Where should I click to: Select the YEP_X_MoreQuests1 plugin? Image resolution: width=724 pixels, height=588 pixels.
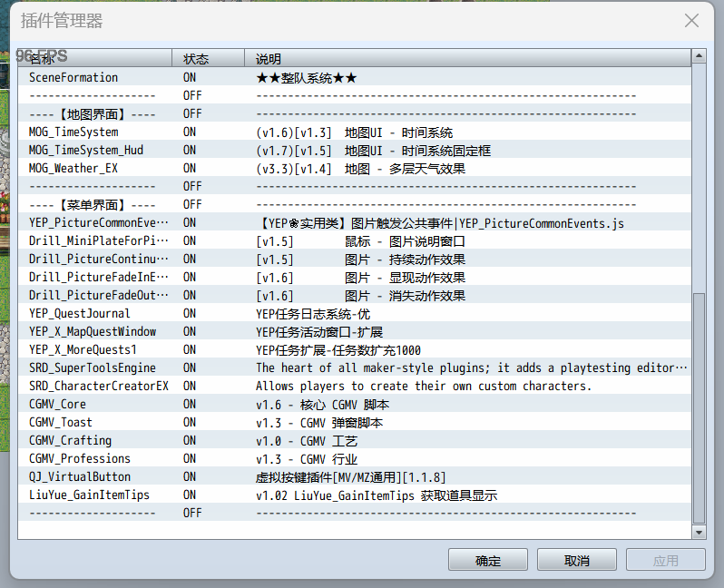coord(355,349)
